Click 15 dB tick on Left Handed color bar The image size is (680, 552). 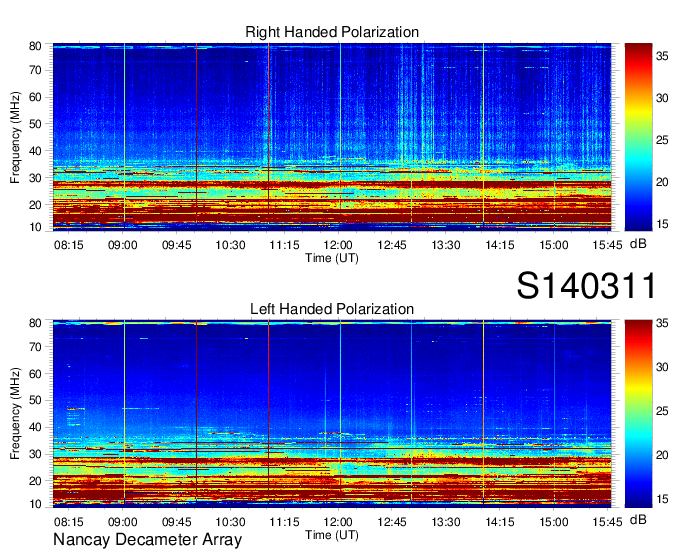(662, 499)
